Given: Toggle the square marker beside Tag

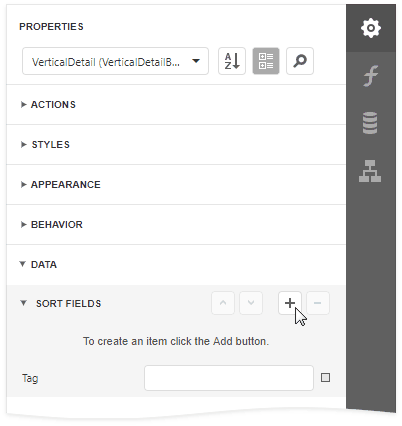Looking at the screenshot, I should tap(325, 378).
